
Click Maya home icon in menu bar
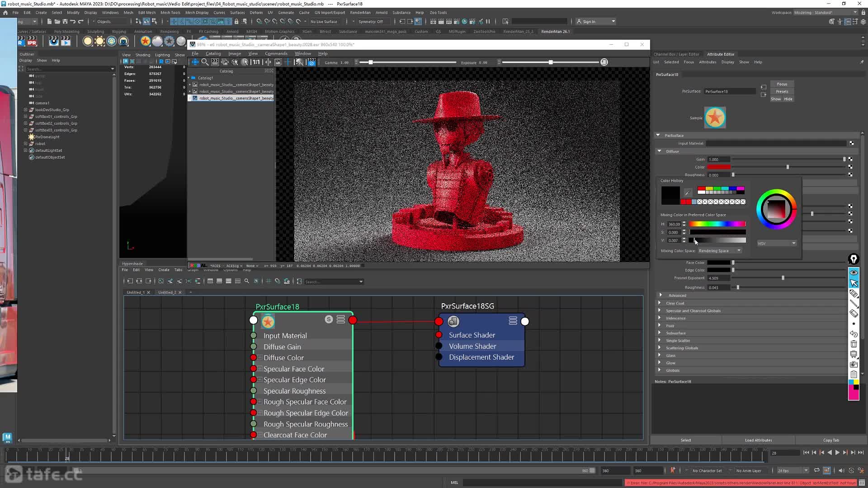click(5, 13)
